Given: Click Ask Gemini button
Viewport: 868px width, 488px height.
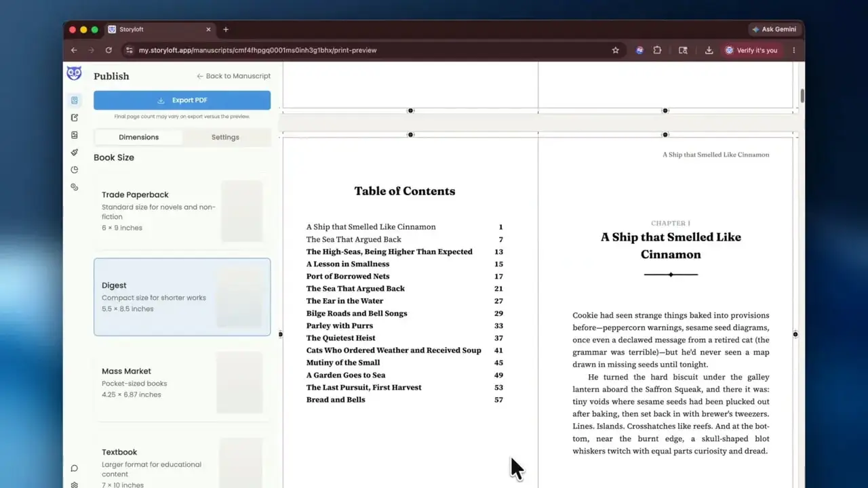Looking at the screenshot, I should pyautogui.click(x=774, y=29).
